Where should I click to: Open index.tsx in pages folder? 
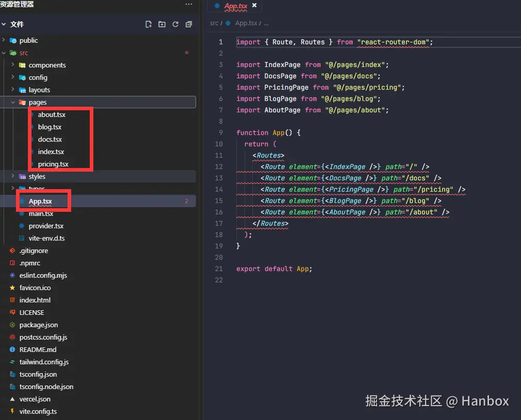(x=51, y=152)
